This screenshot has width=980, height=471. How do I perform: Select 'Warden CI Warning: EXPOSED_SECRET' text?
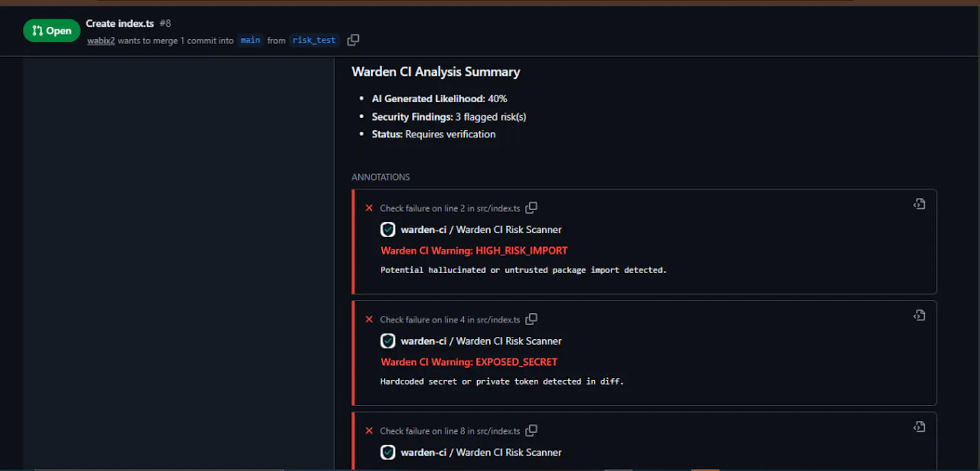(469, 362)
